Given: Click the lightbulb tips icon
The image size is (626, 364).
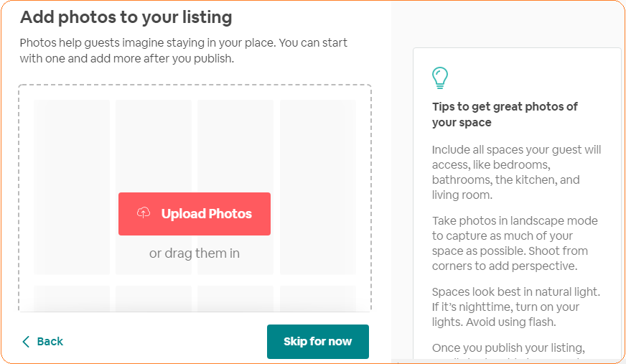Looking at the screenshot, I should (439, 77).
